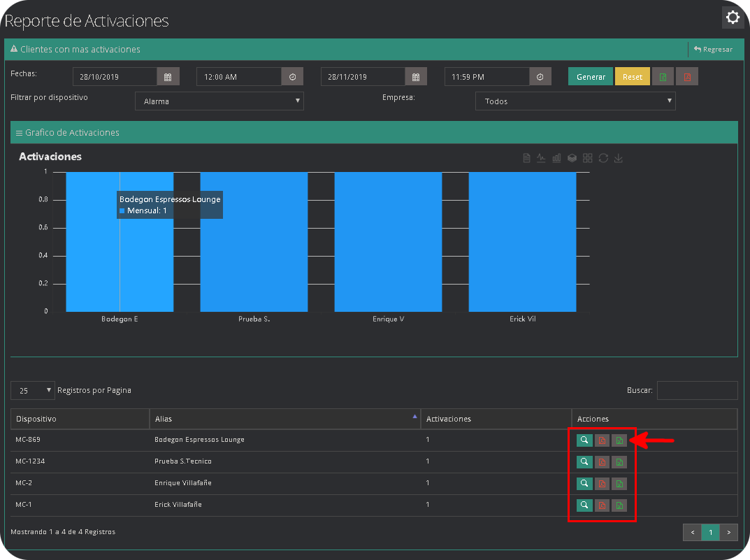
Task: Switch the chart to line view
Action: [x=542, y=158]
